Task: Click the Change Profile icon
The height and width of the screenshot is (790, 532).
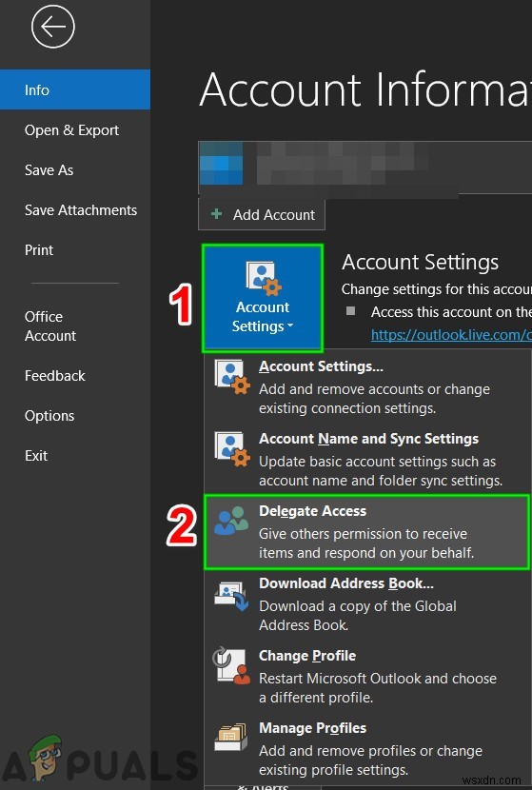Action: click(x=231, y=666)
